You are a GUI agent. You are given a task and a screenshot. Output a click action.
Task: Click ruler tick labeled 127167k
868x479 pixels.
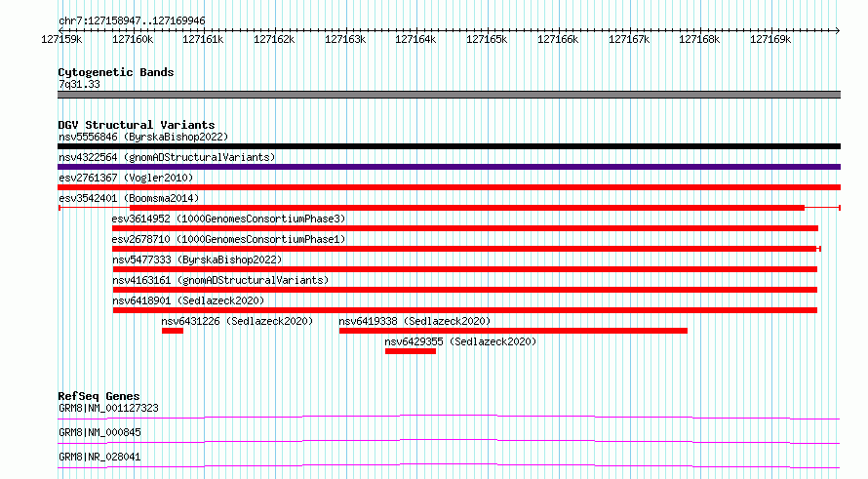click(629, 39)
